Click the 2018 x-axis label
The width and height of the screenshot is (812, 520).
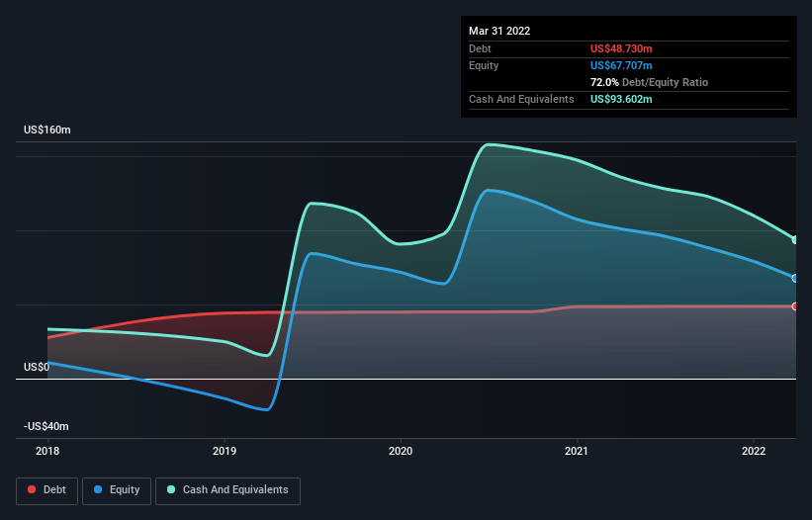click(x=47, y=451)
